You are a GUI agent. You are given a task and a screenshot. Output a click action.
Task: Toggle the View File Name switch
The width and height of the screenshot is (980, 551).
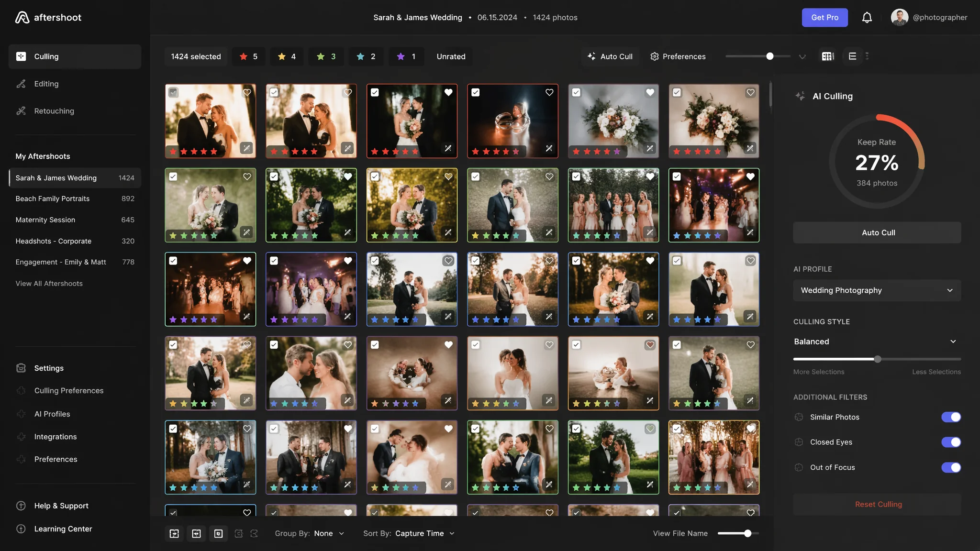click(x=738, y=533)
